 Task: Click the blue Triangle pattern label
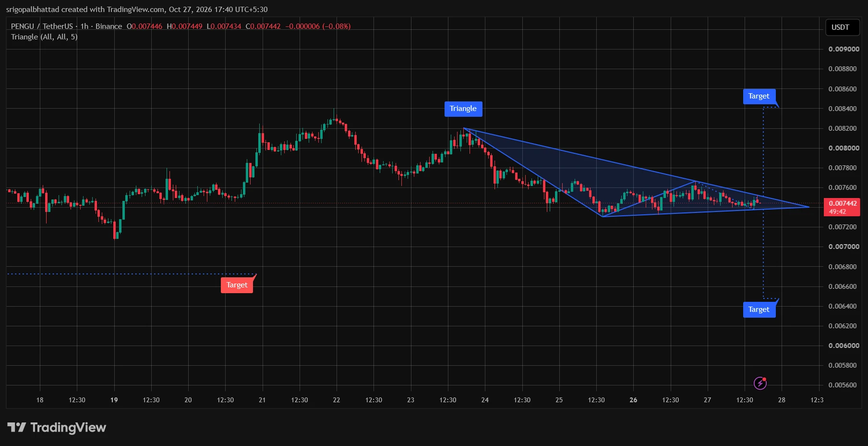click(x=463, y=109)
